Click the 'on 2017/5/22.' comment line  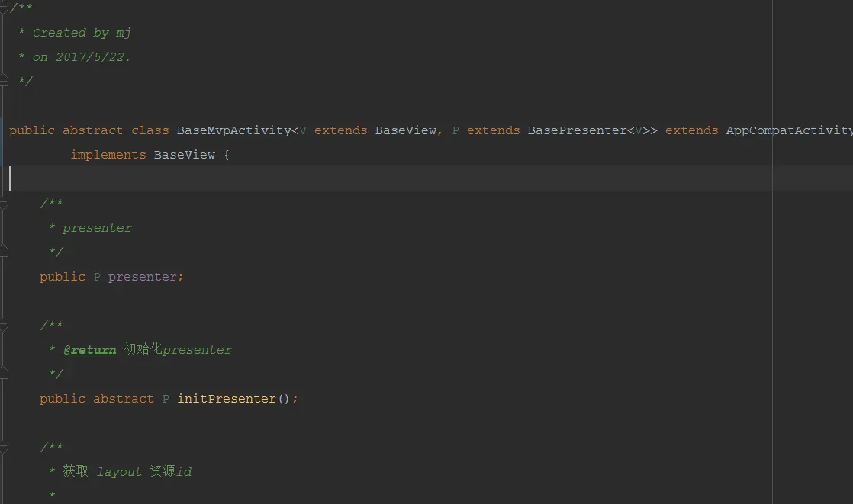[x=82, y=57]
